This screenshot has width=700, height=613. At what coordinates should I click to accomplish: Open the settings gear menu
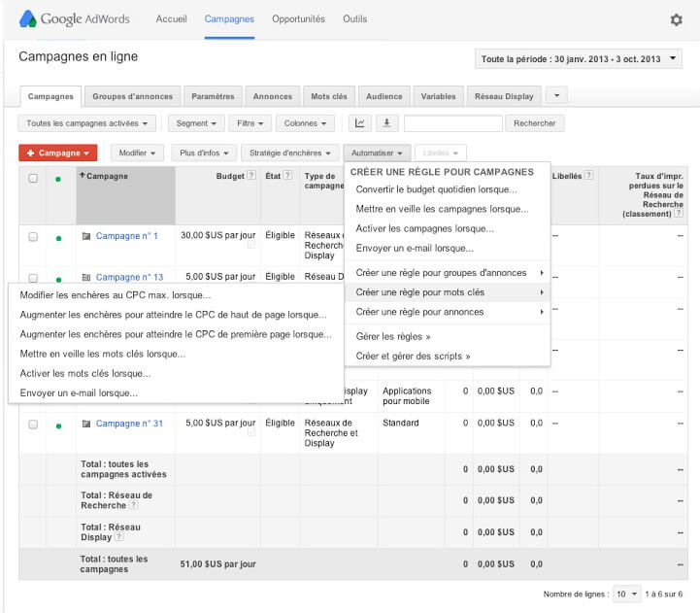click(677, 19)
